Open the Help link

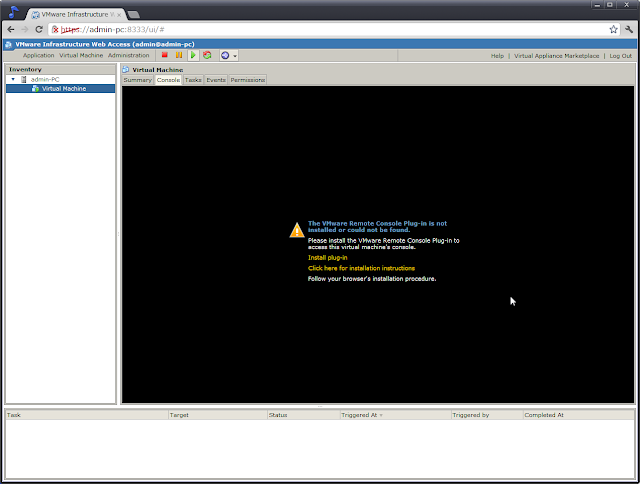click(x=497, y=56)
